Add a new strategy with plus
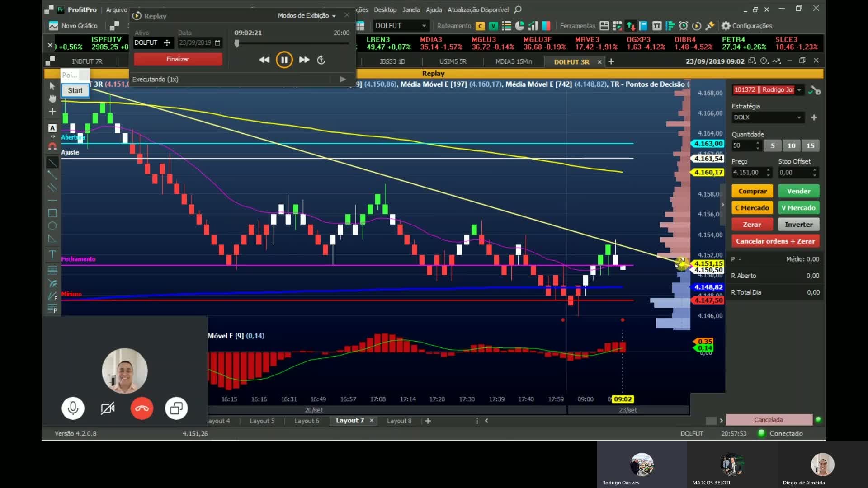 click(x=814, y=117)
